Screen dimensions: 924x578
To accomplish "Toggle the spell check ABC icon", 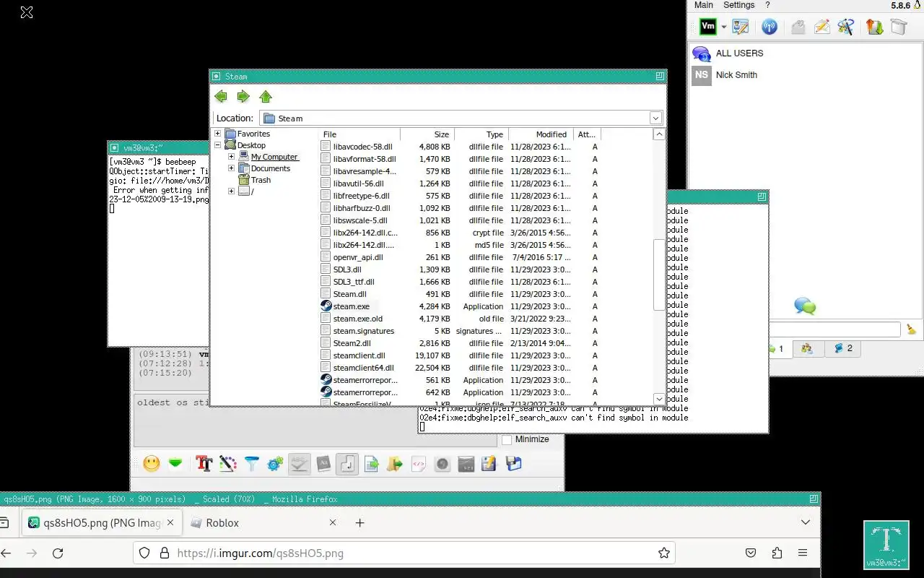I will [299, 464].
